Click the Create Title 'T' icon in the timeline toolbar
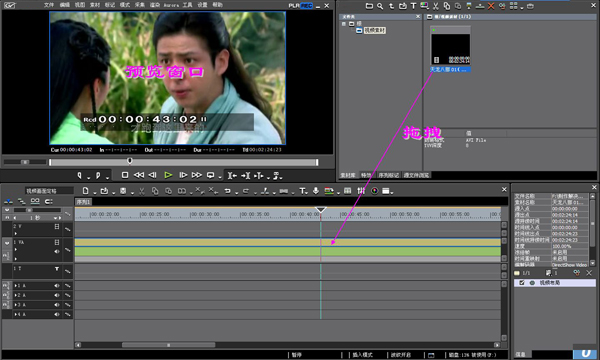The width and height of the screenshot is (600, 360). 302,191
